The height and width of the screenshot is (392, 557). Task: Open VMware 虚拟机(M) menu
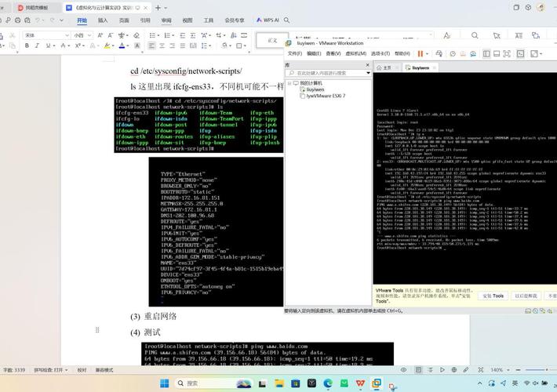tap(355, 53)
